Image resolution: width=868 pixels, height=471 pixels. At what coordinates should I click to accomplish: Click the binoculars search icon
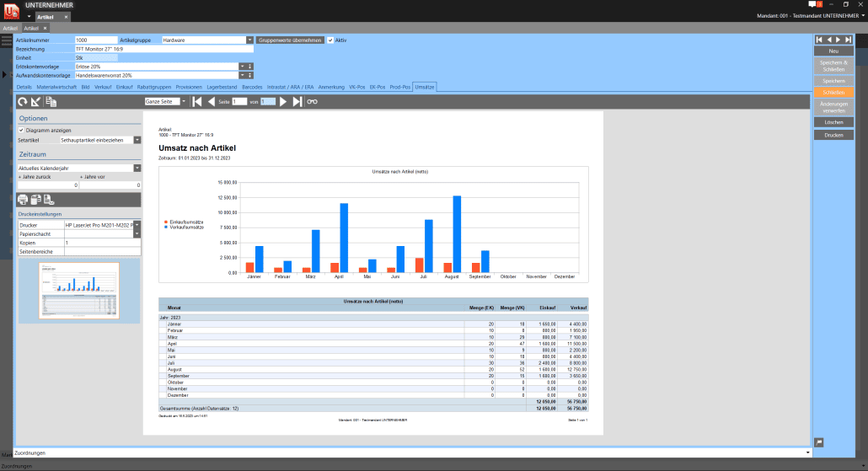(313, 102)
